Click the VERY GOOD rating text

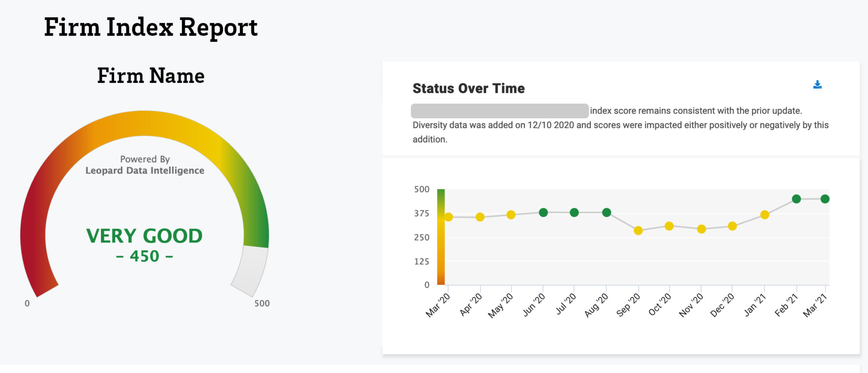point(145,236)
